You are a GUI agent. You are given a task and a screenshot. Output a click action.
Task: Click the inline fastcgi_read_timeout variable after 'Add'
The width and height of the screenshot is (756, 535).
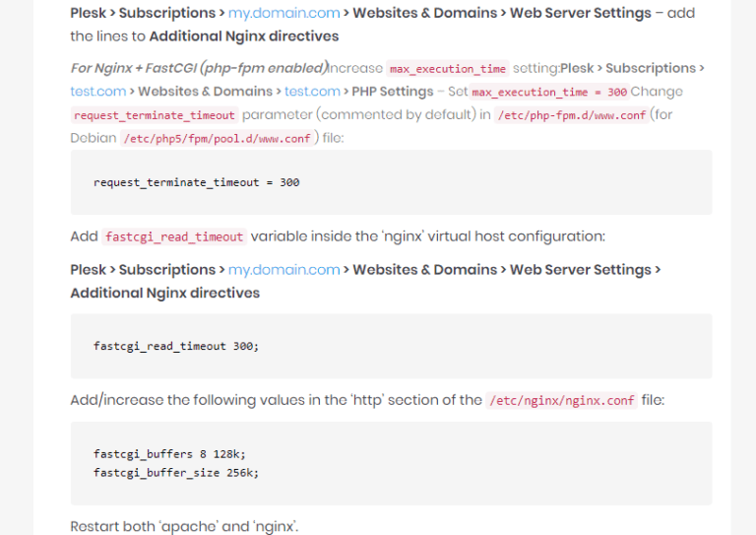174,237
